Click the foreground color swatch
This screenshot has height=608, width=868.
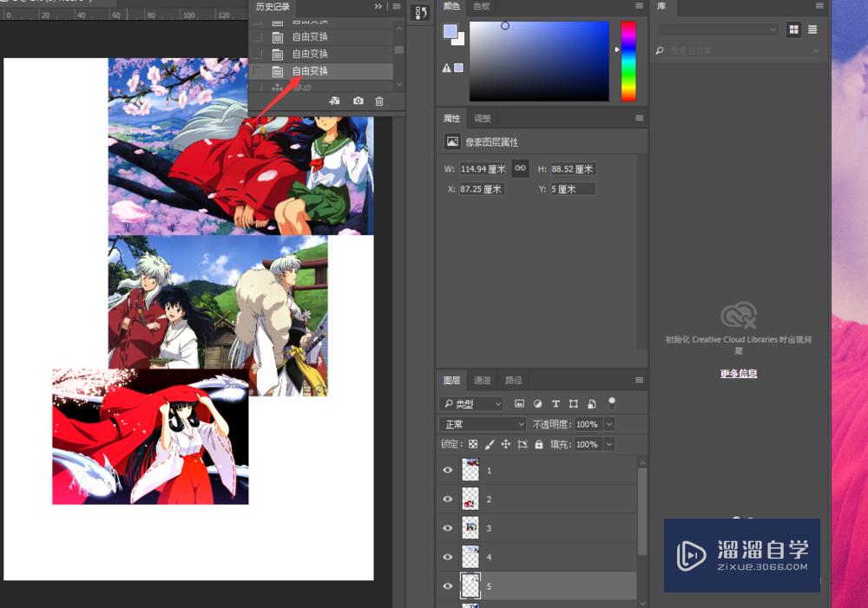pyautogui.click(x=450, y=31)
